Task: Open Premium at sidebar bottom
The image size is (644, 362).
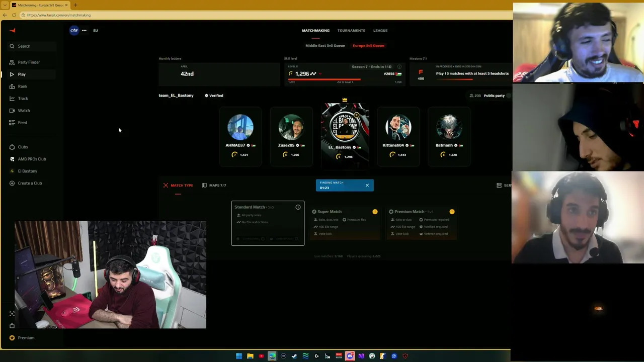Action: 22,338
